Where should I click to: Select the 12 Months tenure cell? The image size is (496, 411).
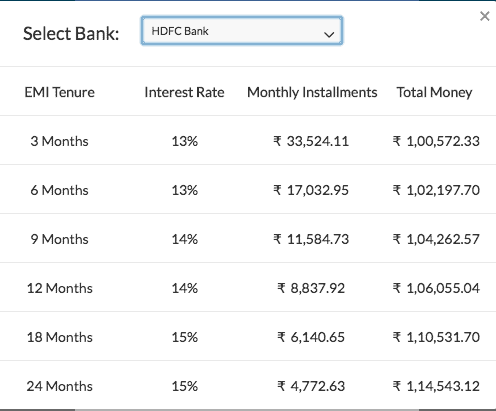(60, 288)
